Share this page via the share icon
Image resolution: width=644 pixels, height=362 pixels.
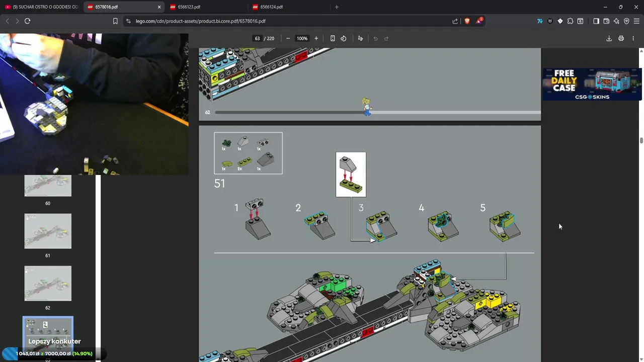click(x=455, y=21)
